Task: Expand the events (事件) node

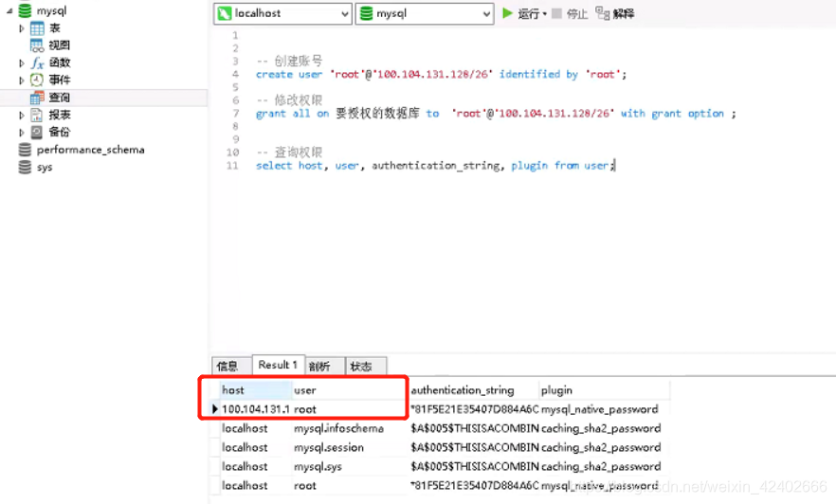Action: coord(21,80)
